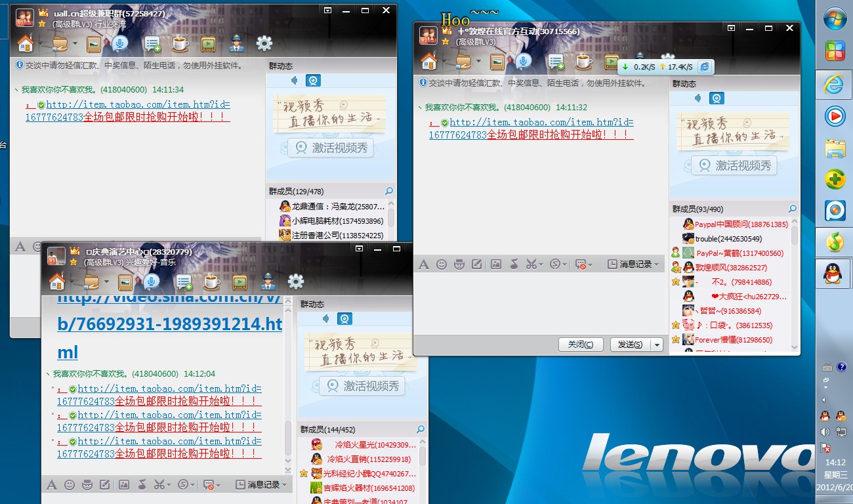Open police report icon in 庆典演艺中心 window
Viewport: 853px width, 504px height.
pyautogui.click(x=267, y=282)
